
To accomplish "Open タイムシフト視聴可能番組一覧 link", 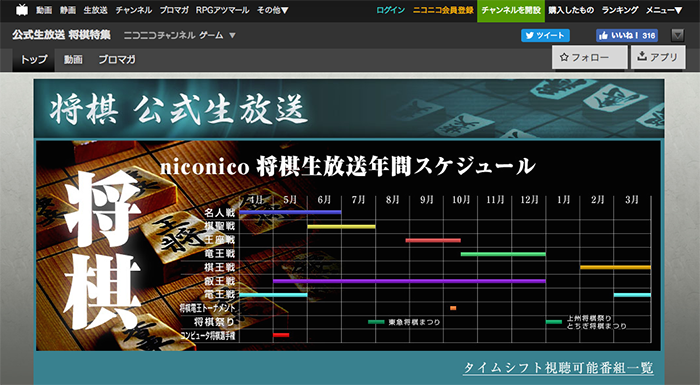I will pyautogui.click(x=558, y=368).
